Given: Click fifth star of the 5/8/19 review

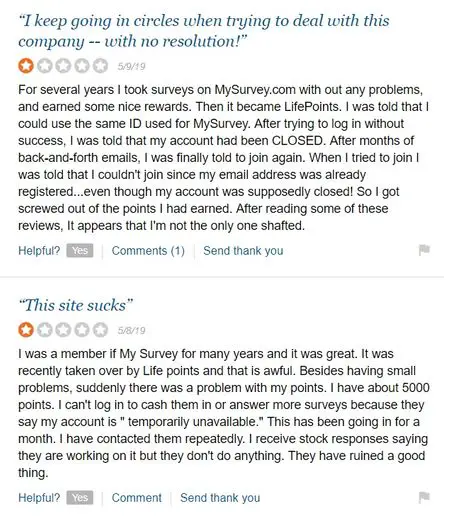Looking at the screenshot, I should (x=100, y=330).
